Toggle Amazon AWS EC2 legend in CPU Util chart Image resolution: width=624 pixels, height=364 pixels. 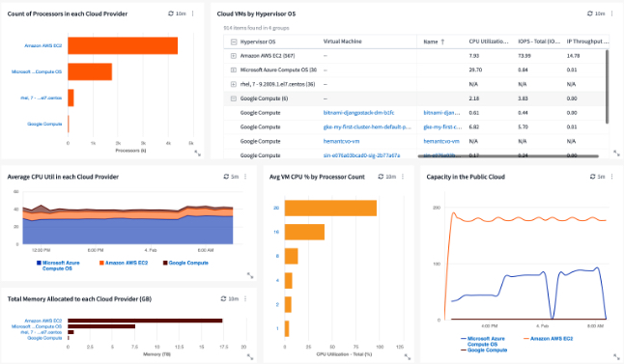coord(124,263)
